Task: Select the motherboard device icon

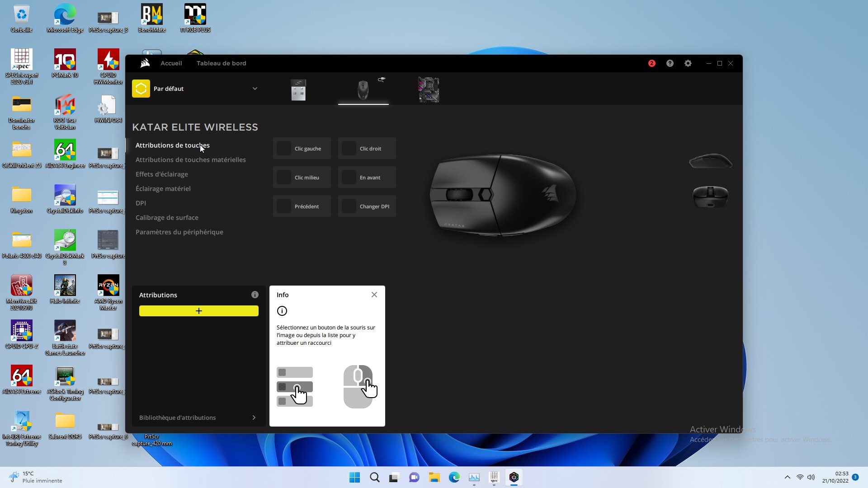Action: click(x=428, y=89)
